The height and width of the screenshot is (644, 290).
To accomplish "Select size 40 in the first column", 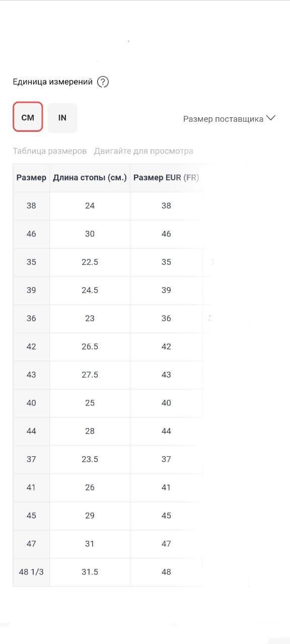I will click(x=31, y=403).
